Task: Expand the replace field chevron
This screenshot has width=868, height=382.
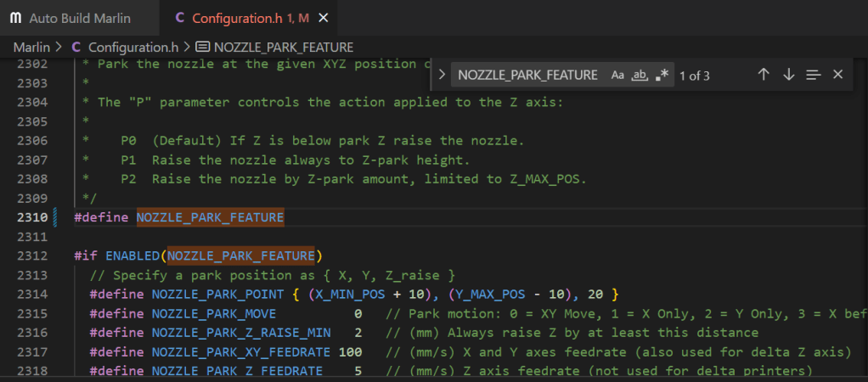Action: tap(442, 75)
